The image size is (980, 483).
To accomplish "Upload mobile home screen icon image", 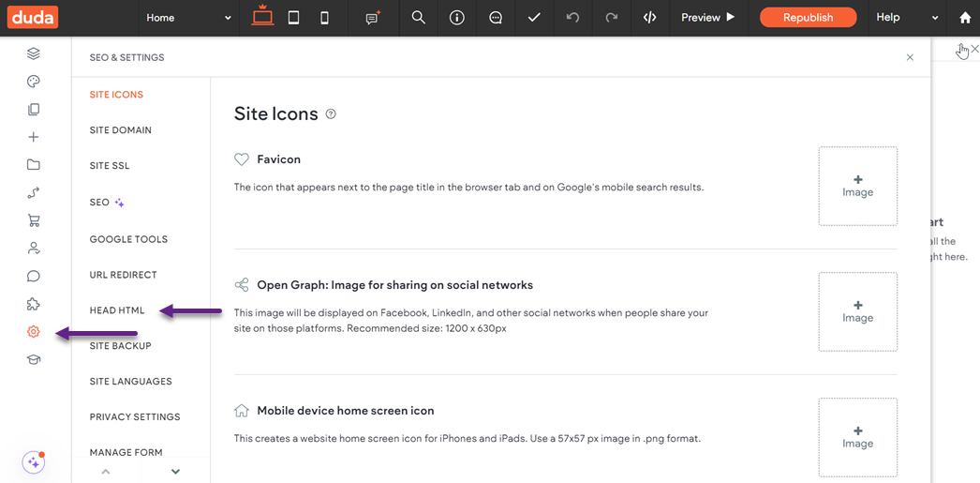I will coord(858,437).
